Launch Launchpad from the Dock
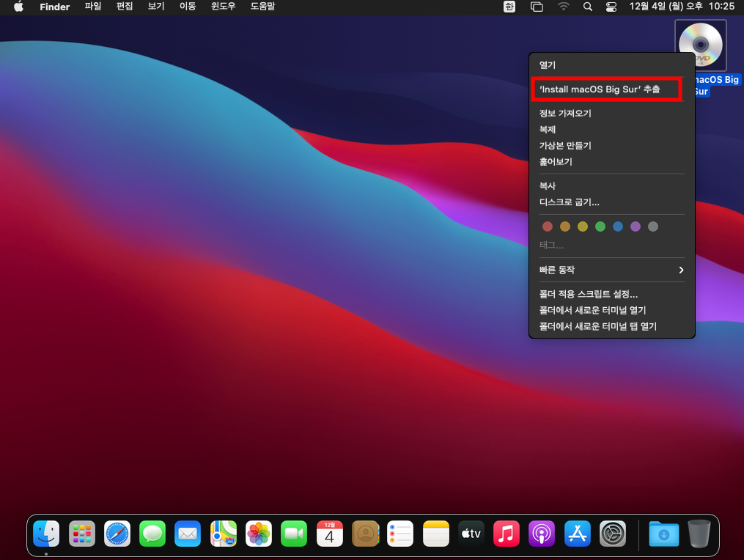 click(x=81, y=534)
